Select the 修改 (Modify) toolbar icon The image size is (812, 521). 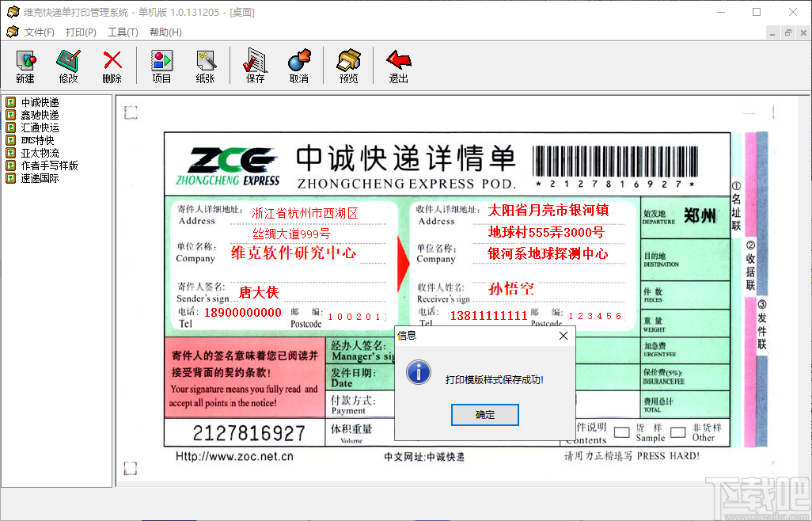(68, 65)
